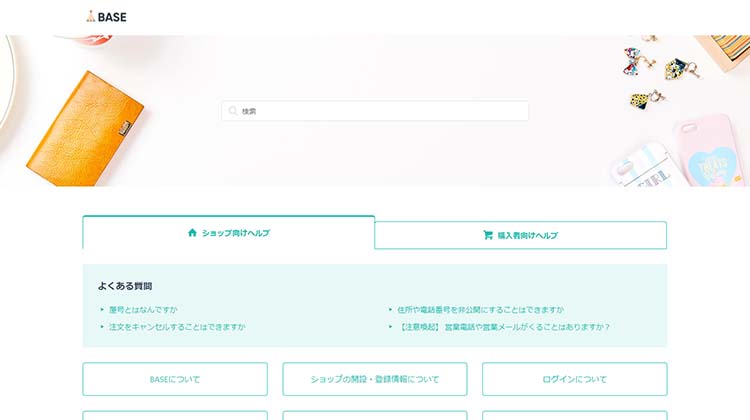The image size is (750, 420).
Task: Open the ショップの開設・登録情報について category
Action: click(x=375, y=379)
